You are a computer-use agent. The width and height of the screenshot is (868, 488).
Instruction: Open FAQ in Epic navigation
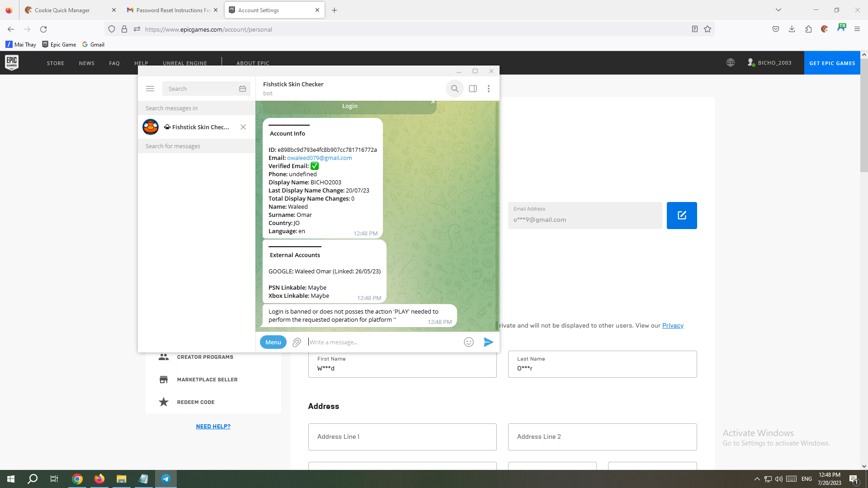(x=114, y=63)
